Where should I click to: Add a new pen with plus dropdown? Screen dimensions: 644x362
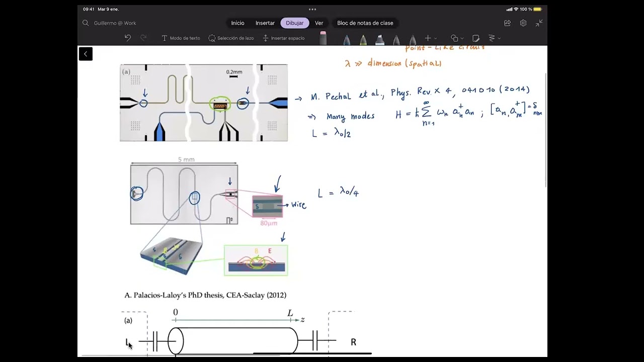[x=431, y=38]
